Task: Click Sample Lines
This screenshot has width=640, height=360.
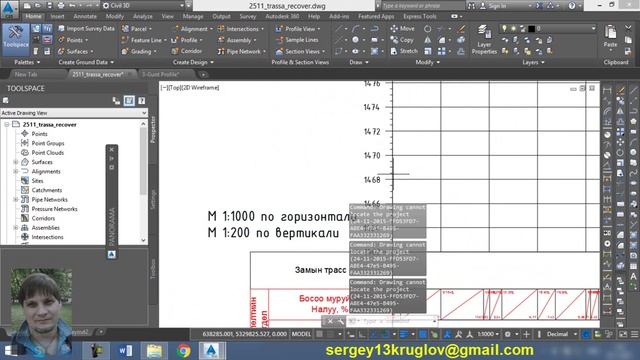Action: point(297,40)
